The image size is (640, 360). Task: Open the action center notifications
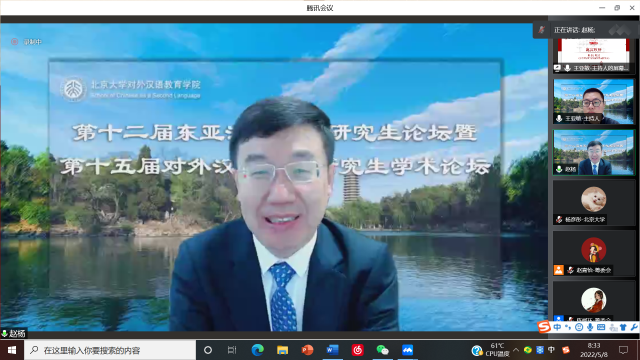(x=623, y=350)
